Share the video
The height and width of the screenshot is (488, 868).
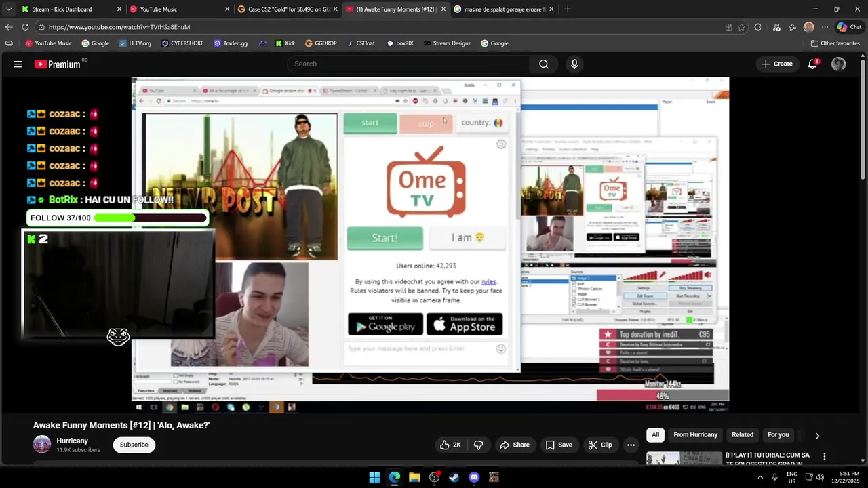click(x=515, y=445)
